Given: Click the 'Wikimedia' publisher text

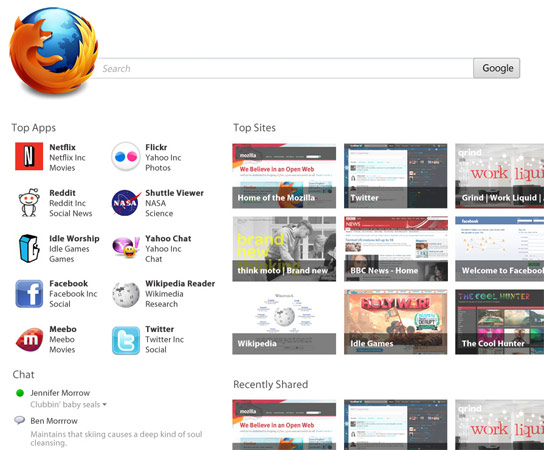Looking at the screenshot, I should point(164,294).
